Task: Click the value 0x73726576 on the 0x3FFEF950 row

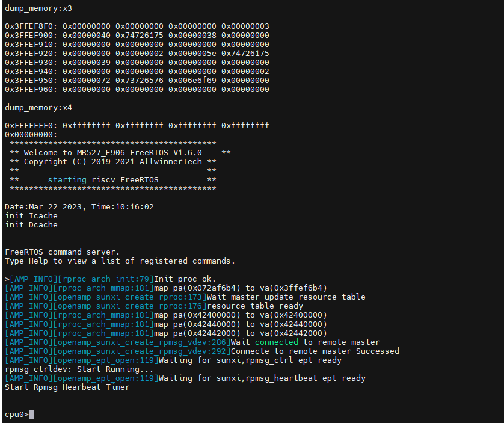Action: tap(139, 81)
